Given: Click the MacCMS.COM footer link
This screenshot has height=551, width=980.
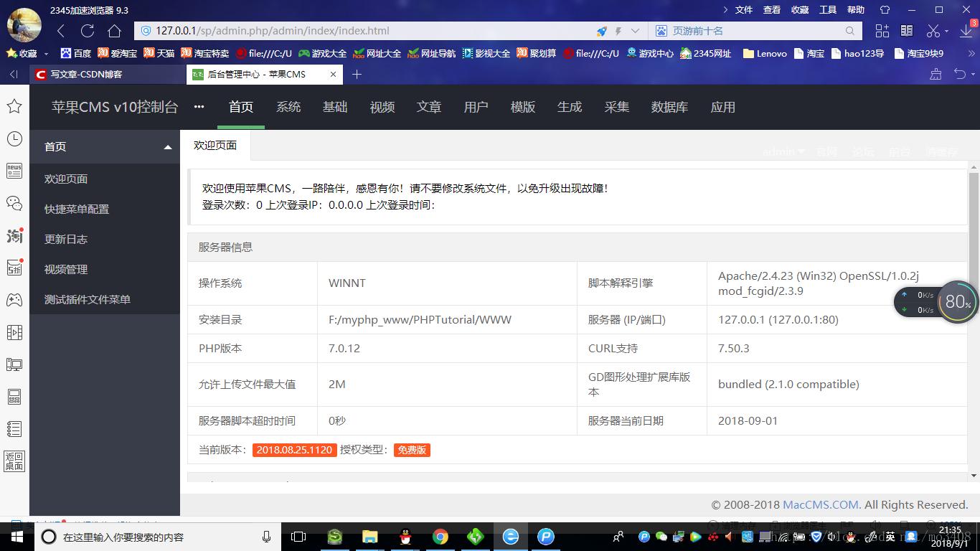Looking at the screenshot, I should point(821,504).
